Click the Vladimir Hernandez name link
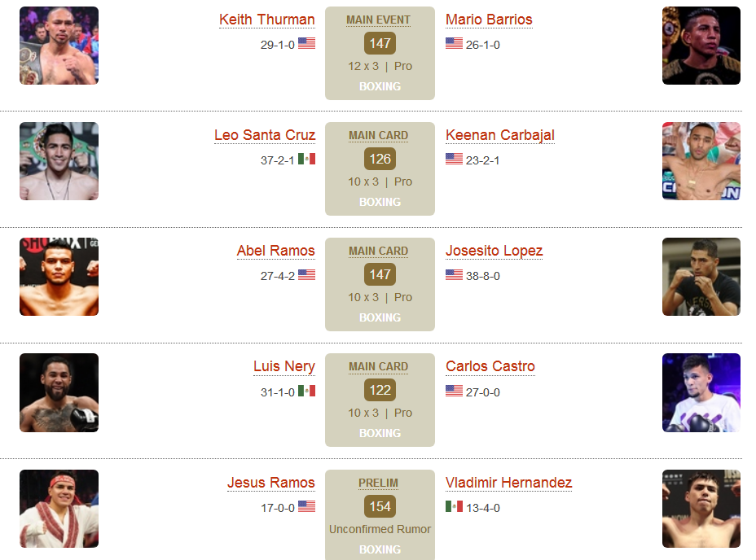The image size is (756, 560). point(508,483)
